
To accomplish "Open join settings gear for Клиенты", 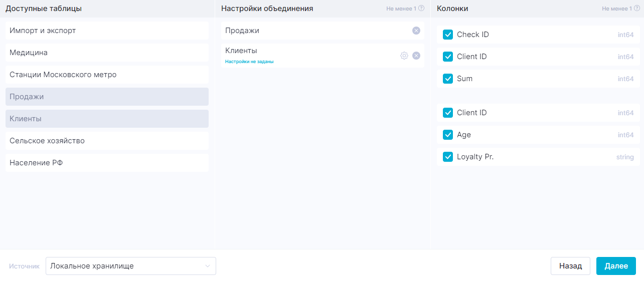I will point(404,56).
